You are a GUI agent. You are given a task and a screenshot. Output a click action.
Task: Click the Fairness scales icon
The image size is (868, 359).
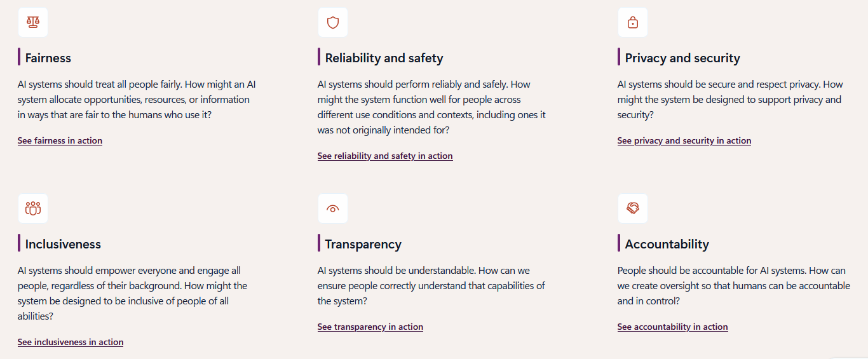click(33, 22)
